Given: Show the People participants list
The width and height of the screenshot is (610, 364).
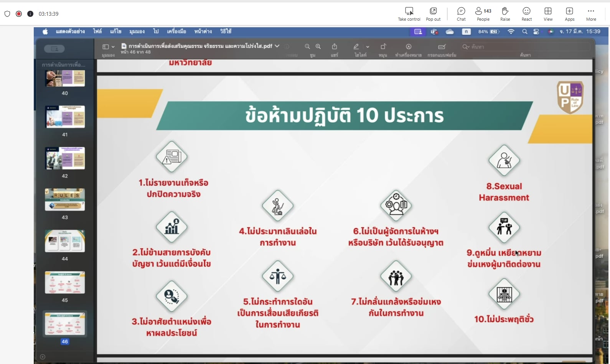Looking at the screenshot, I should click(483, 14).
